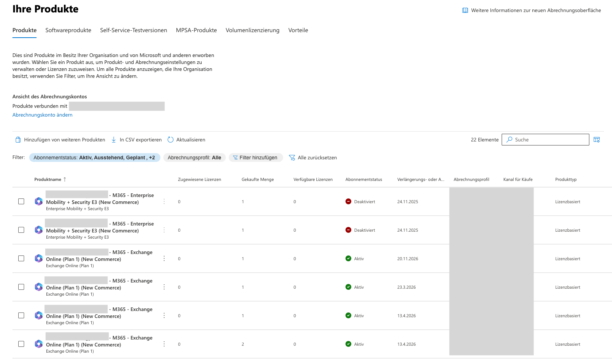Sort by Abonnementstatus column header
The image size is (612, 364).
click(x=364, y=179)
